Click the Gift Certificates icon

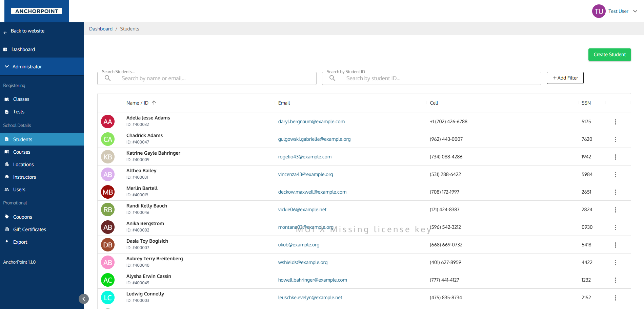[7, 229]
